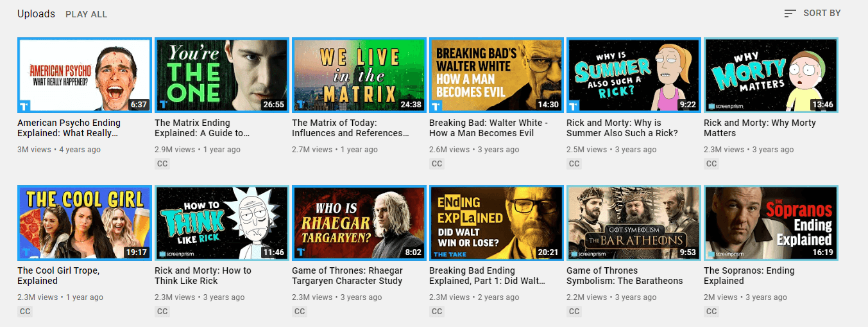Click '2.3M views • 1 year ago' under Cool Girl
This screenshot has width=868, height=327.
[60, 297]
